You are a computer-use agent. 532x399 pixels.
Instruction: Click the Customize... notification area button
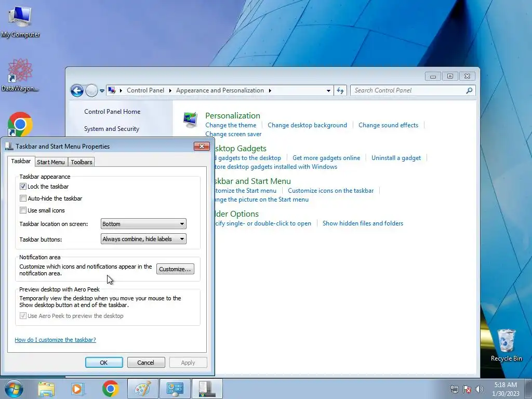175,269
